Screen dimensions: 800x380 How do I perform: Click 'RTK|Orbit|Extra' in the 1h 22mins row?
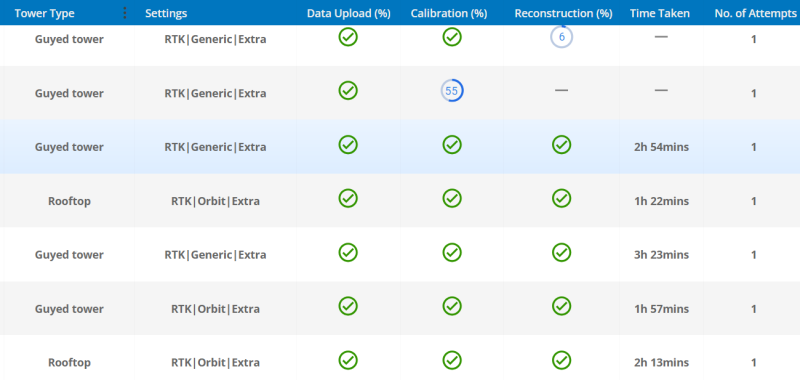click(x=215, y=201)
